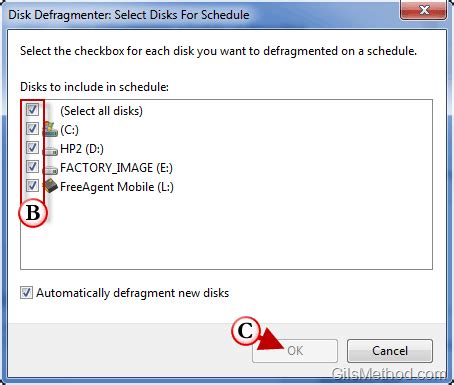Click the circled B annotation marker
This screenshot has height=385, width=454.
click(x=33, y=213)
